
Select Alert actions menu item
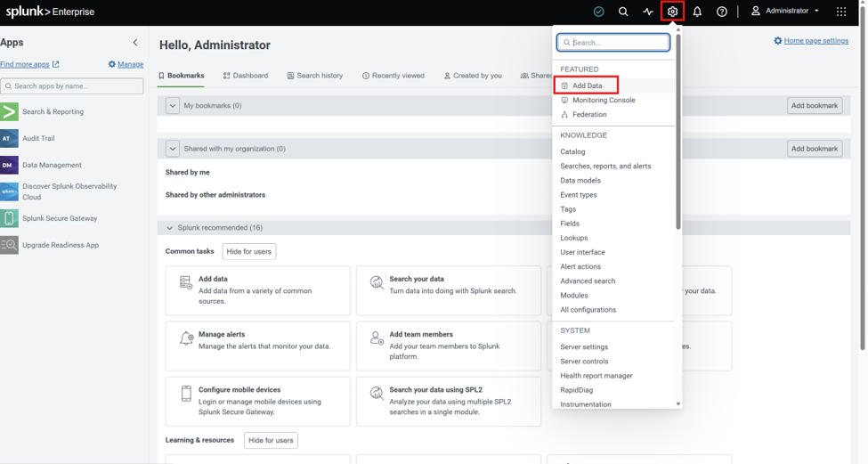pos(580,267)
